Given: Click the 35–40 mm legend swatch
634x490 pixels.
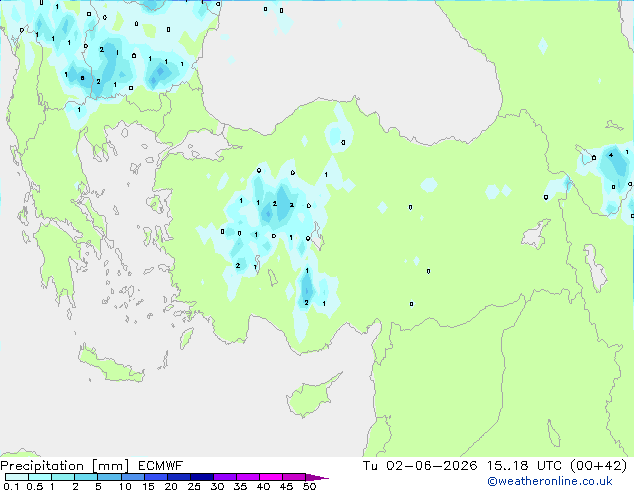Looking at the screenshot, I should (248, 477).
